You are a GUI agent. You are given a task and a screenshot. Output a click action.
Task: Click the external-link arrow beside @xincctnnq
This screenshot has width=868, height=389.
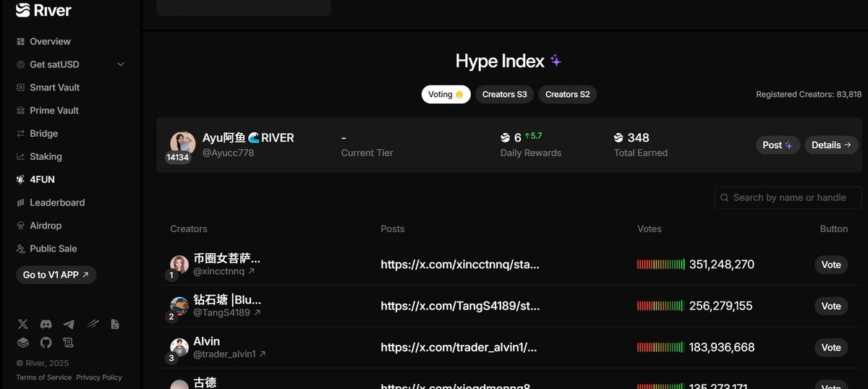[x=251, y=272]
